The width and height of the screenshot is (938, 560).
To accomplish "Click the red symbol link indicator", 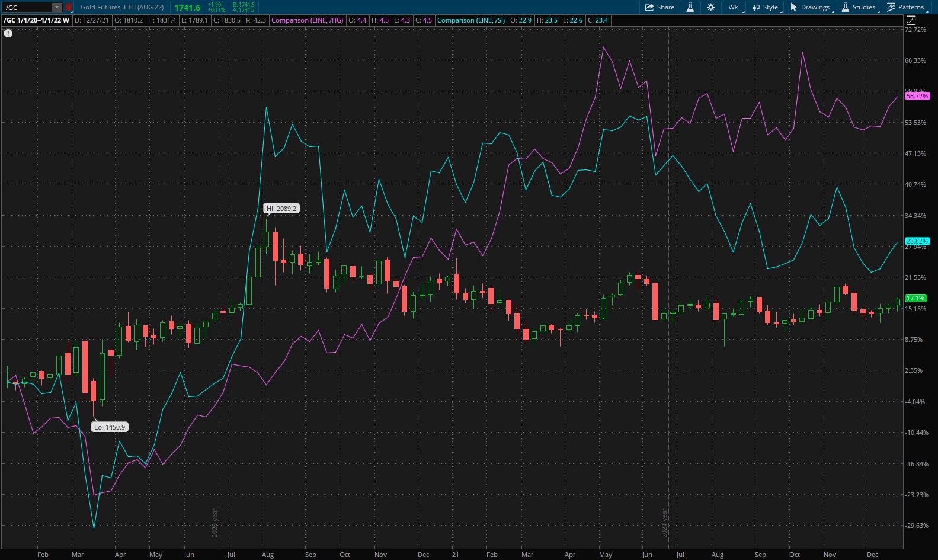I will 68,8.
